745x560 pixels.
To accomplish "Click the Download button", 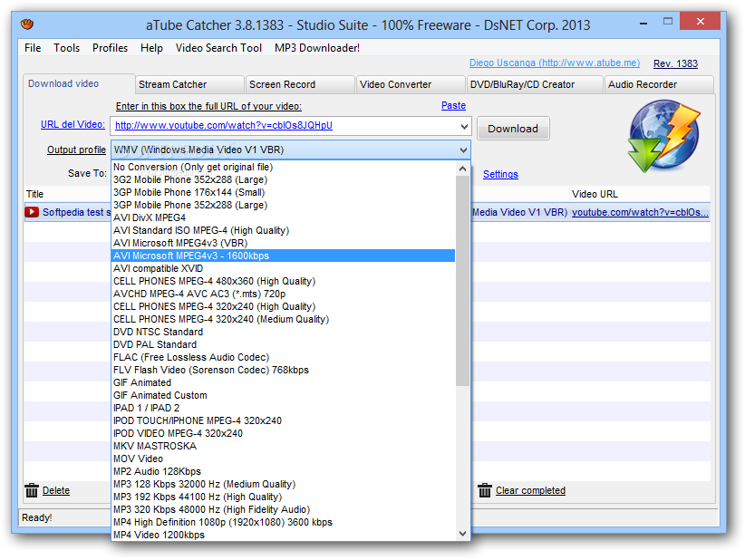I will tap(513, 129).
